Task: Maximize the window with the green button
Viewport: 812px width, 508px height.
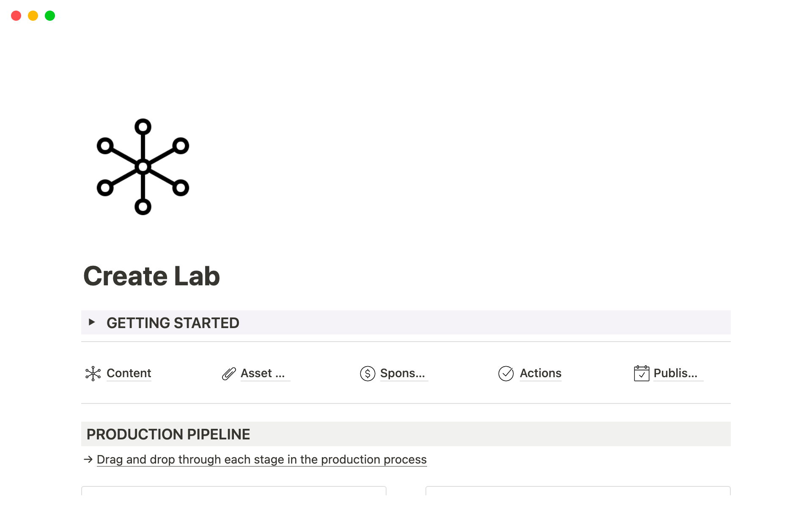Action: (x=50, y=16)
